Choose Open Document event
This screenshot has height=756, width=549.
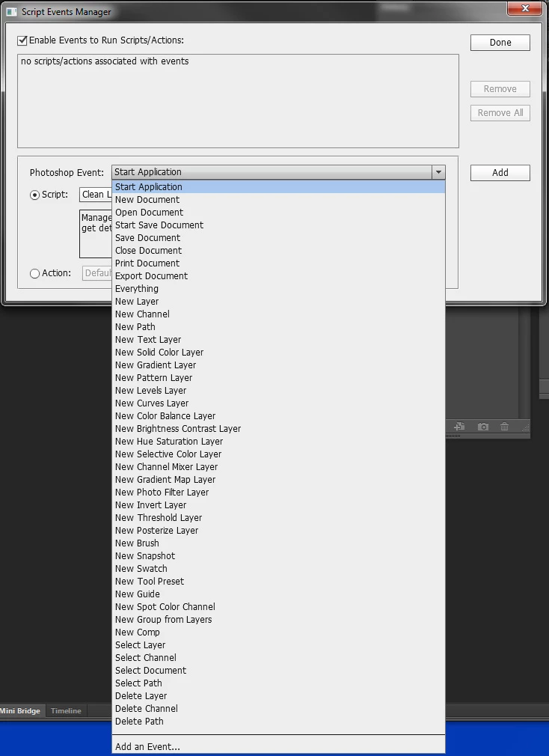pyautogui.click(x=278, y=212)
